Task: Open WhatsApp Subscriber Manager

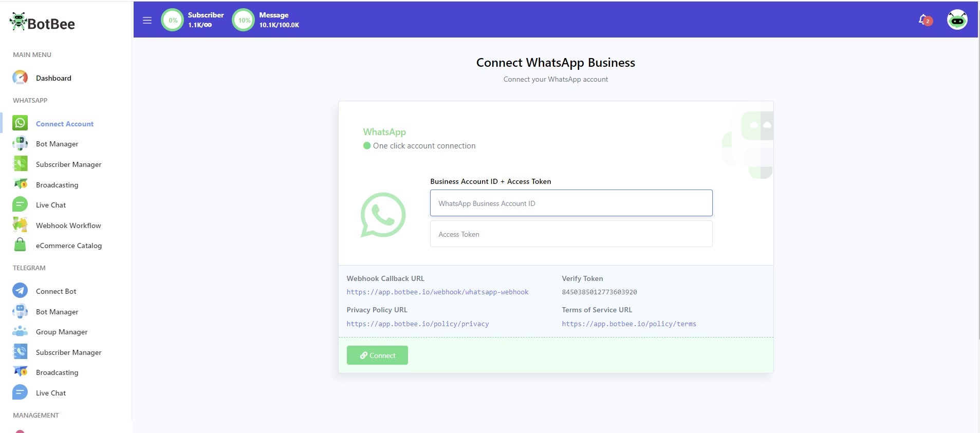Action: coord(69,164)
